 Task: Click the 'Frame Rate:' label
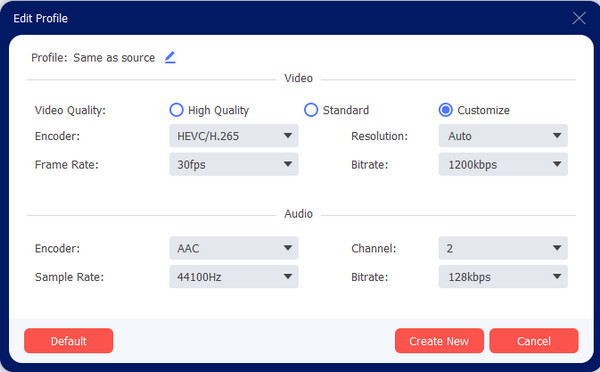point(67,165)
